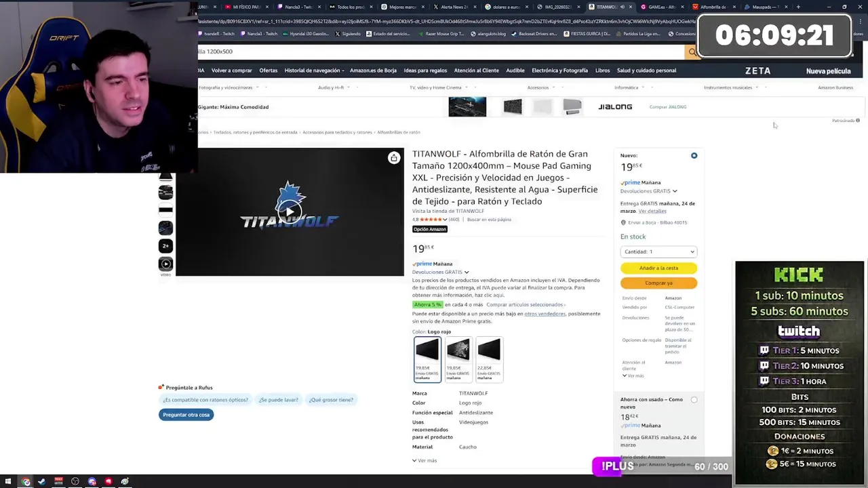This screenshot has width=868, height=488.
Task: Ask Rufus ¿Qué grosor tiene?
Action: pyautogui.click(x=331, y=400)
